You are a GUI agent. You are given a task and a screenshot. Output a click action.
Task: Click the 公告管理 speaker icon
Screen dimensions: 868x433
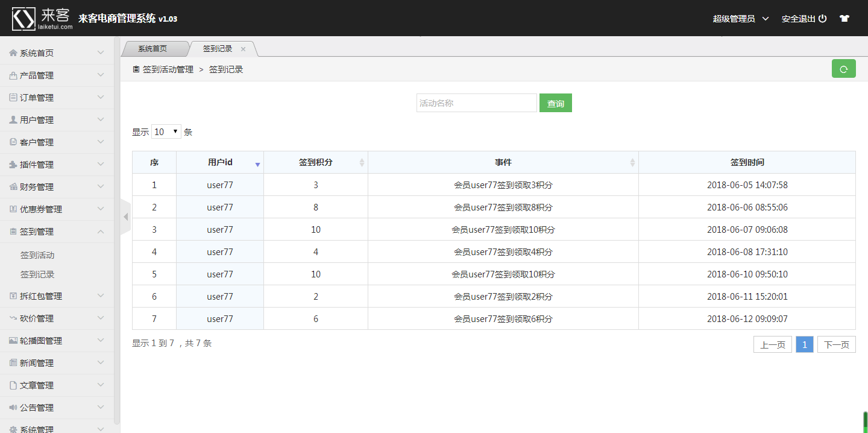(x=13, y=408)
